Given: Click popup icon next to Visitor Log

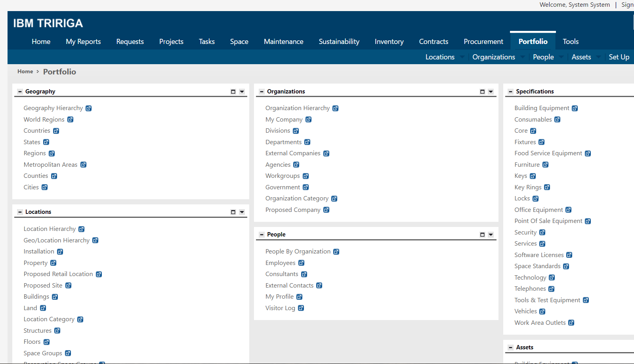Looking at the screenshot, I should [x=301, y=308].
